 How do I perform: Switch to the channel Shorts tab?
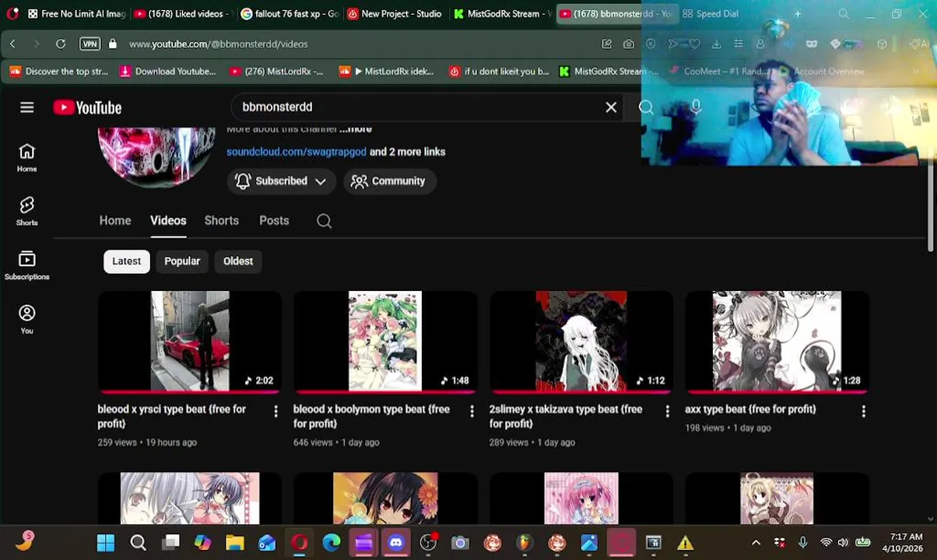[222, 221]
